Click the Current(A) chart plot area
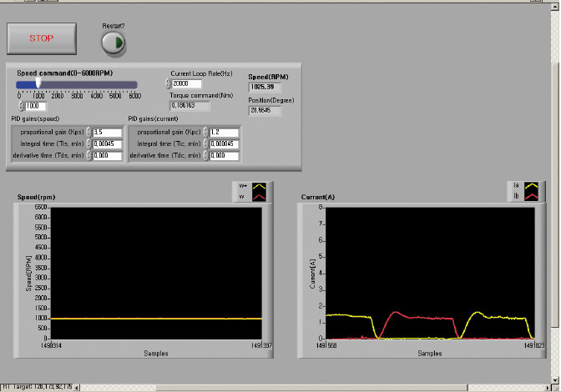The width and height of the screenshot is (561, 392). click(x=431, y=273)
